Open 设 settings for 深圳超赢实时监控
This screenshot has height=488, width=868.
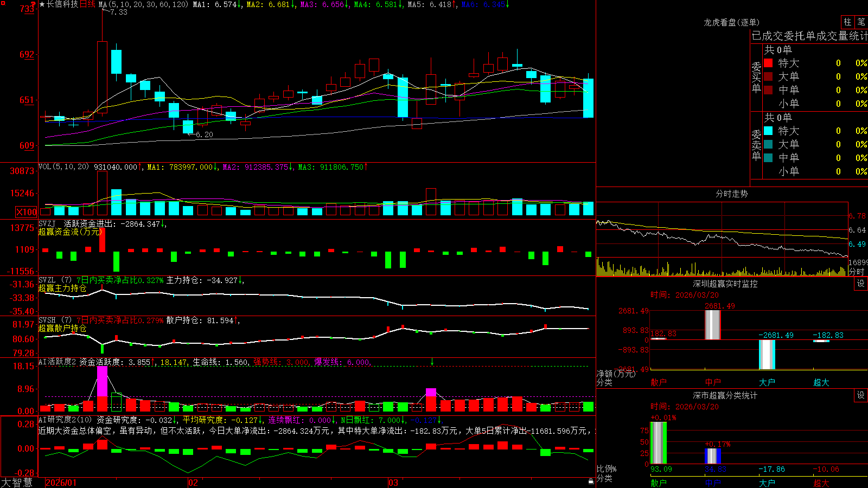click(x=861, y=284)
